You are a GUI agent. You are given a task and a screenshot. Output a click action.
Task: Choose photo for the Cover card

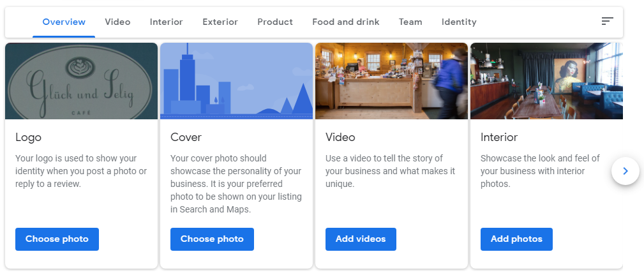(x=212, y=239)
